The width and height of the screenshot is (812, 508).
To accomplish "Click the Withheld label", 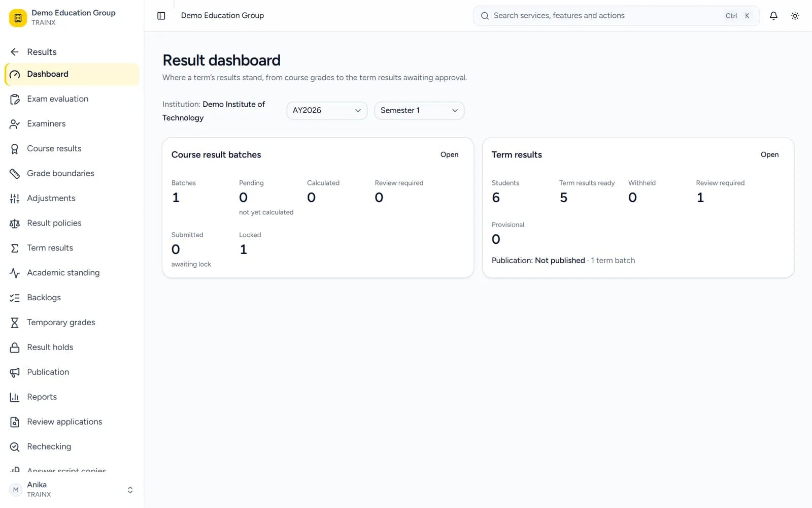I will click(x=642, y=183).
